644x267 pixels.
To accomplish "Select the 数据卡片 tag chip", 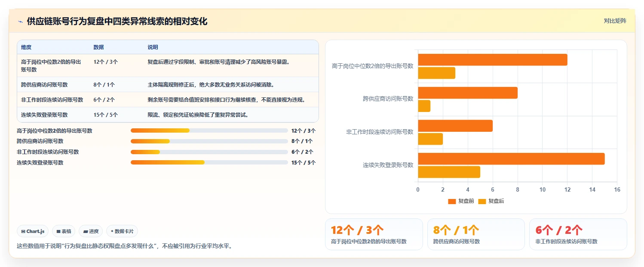I will (x=122, y=231).
